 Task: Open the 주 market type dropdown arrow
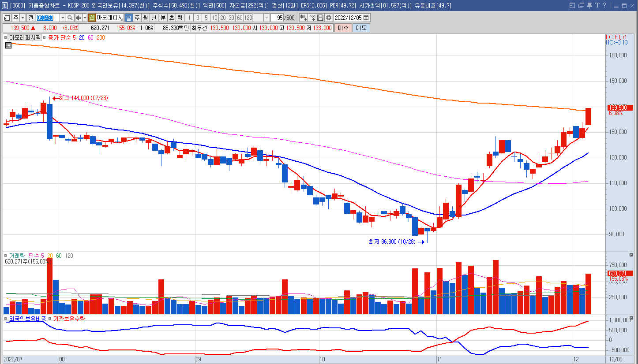pos(23,18)
